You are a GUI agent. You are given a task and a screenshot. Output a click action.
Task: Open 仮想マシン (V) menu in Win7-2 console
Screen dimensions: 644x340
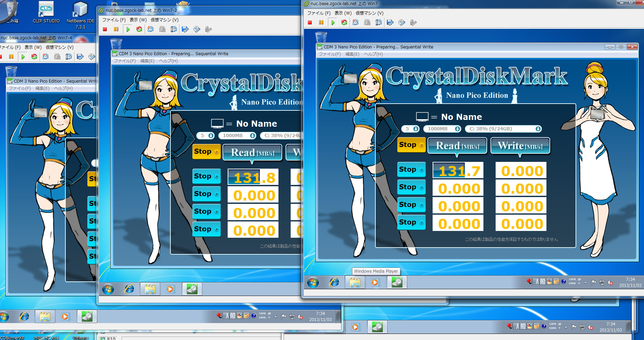[164, 20]
